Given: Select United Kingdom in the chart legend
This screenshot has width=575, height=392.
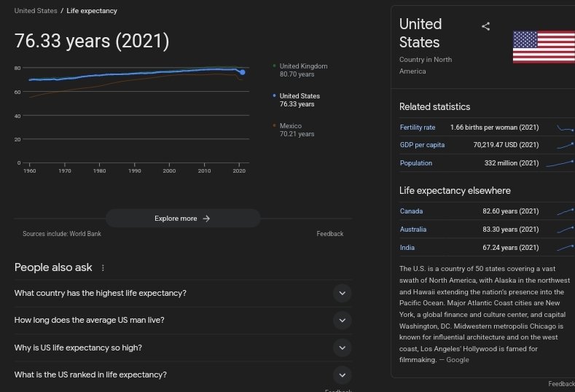Looking at the screenshot, I should point(302,70).
